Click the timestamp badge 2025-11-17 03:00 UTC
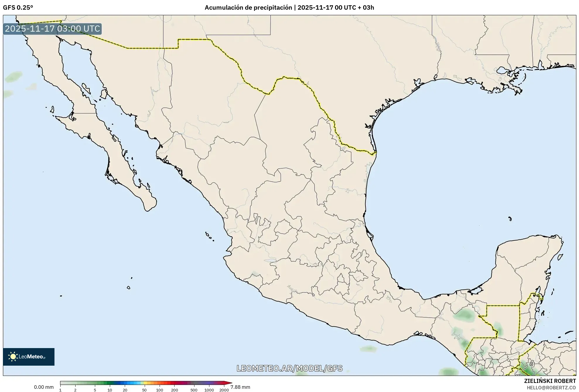 pos(52,29)
